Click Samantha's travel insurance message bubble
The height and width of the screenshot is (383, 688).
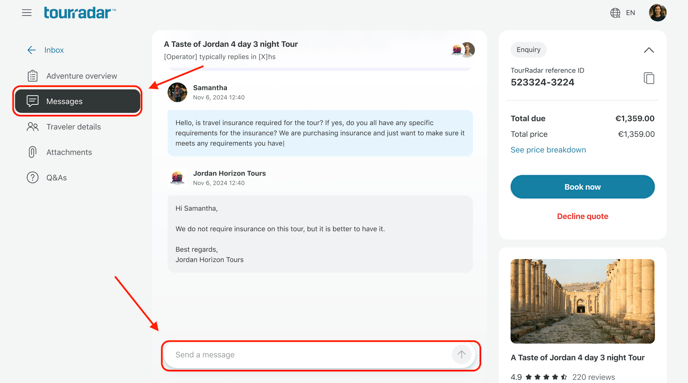[x=320, y=133]
